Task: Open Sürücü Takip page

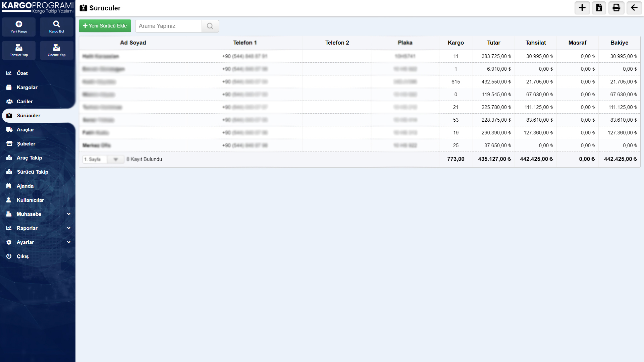Action: click(x=38, y=172)
